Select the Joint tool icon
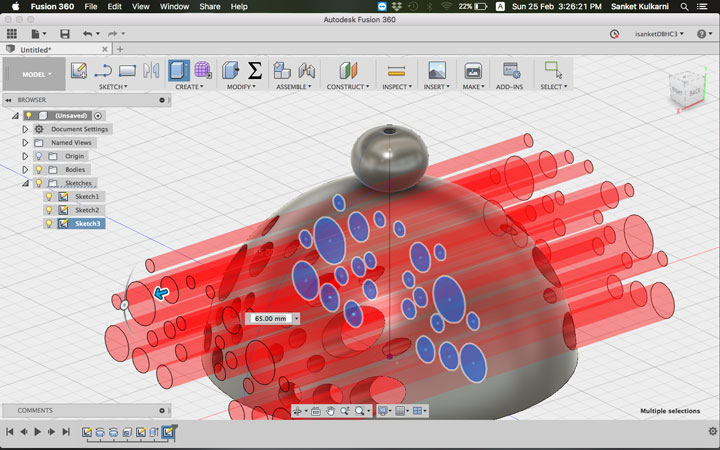 click(306, 70)
